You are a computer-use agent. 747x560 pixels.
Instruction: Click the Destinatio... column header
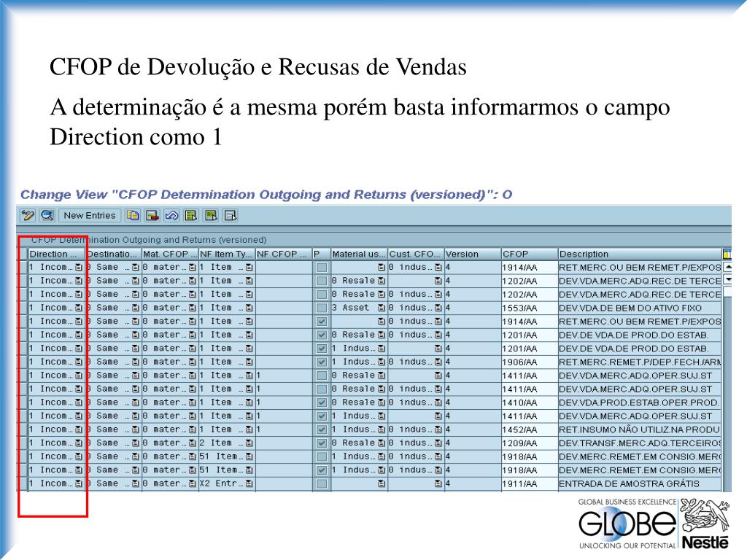pos(113,254)
